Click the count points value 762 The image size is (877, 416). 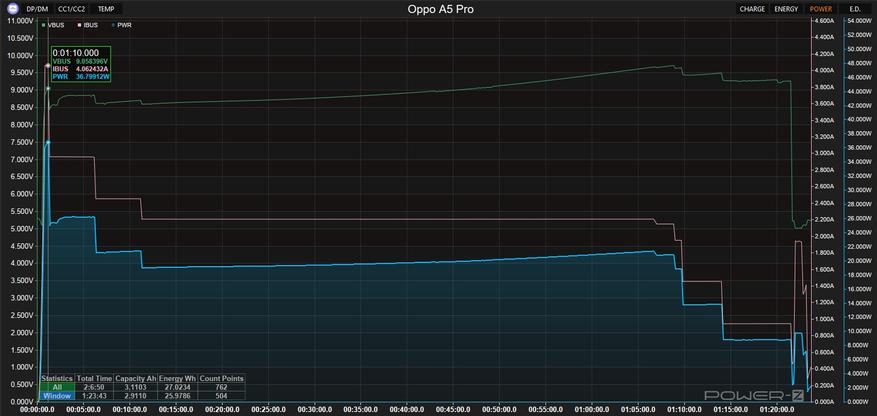pos(221,387)
